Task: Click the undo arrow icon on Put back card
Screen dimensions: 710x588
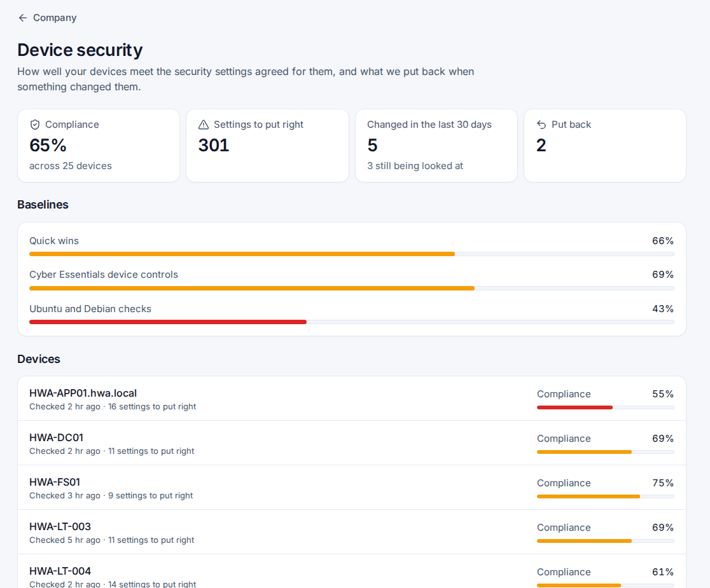Action: click(x=541, y=125)
